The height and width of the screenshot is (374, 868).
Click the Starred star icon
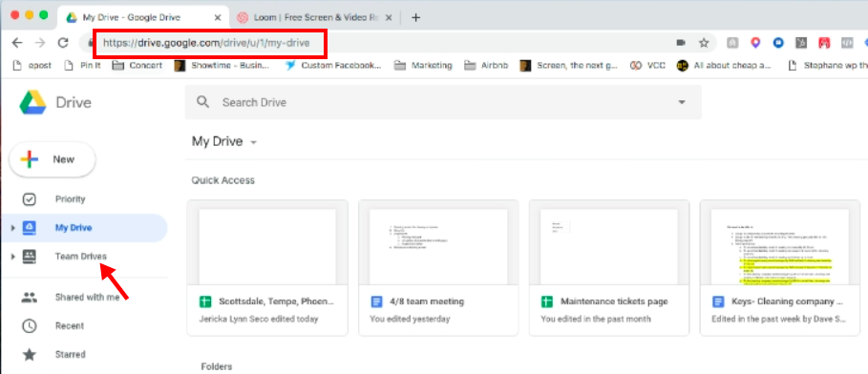coord(29,355)
